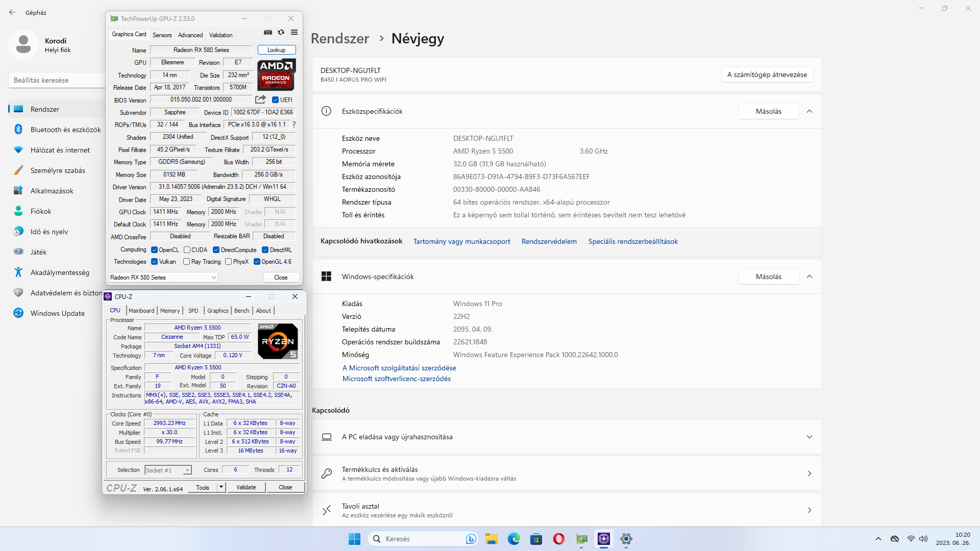Toggle the Ray Tracing checkbox
This screenshot has width=980, height=551.
(187, 262)
